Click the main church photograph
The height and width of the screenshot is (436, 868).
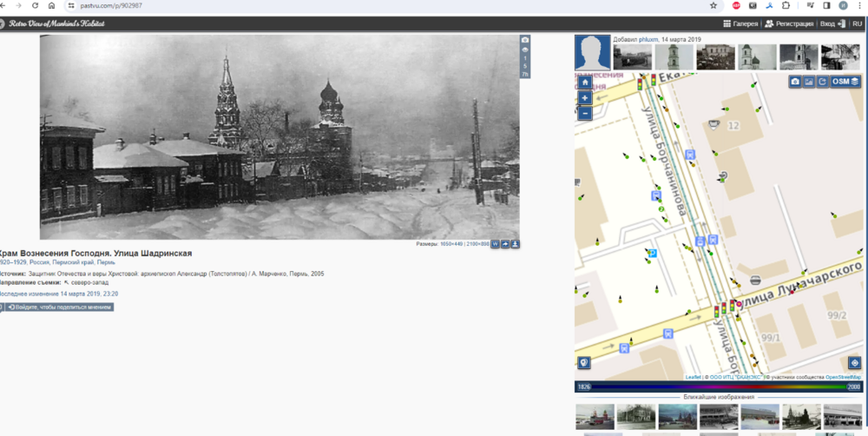pyautogui.click(x=279, y=137)
